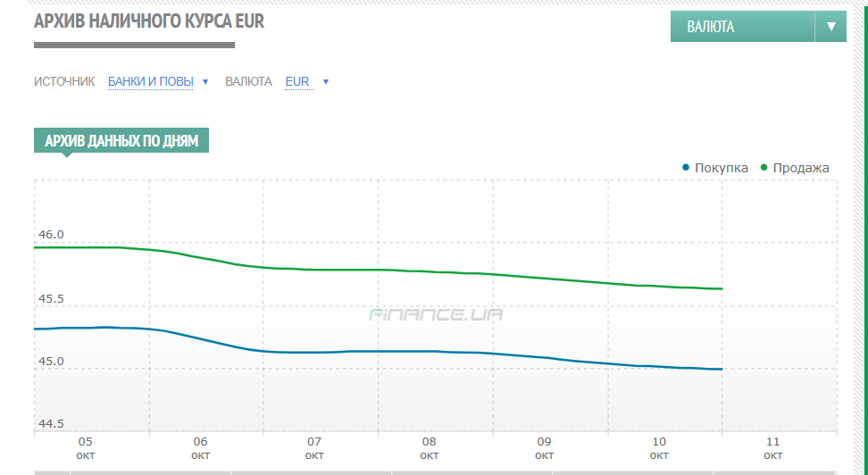The width and height of the screenshot is (868, 475).
Task: Click the 09 окт date label
Action: [544, 448]
